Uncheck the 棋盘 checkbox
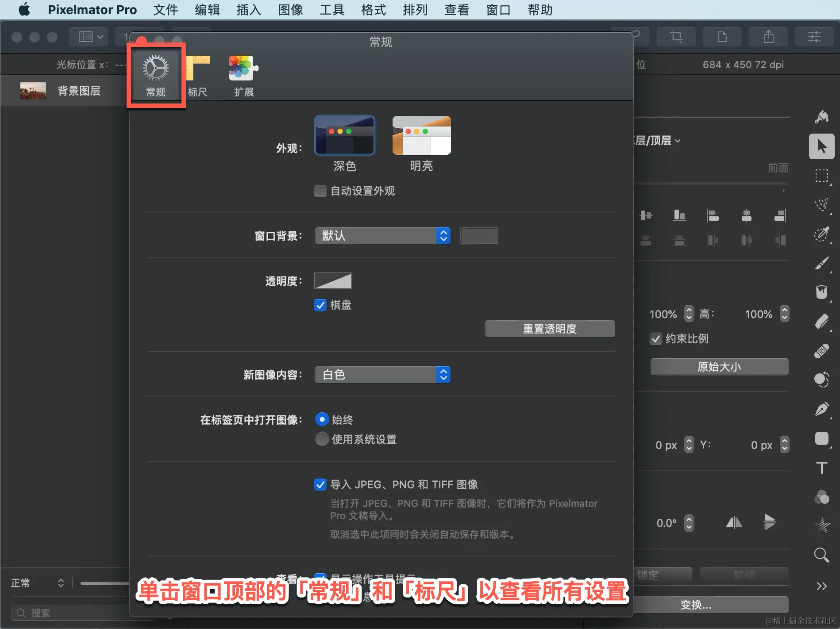 (320, 305)
